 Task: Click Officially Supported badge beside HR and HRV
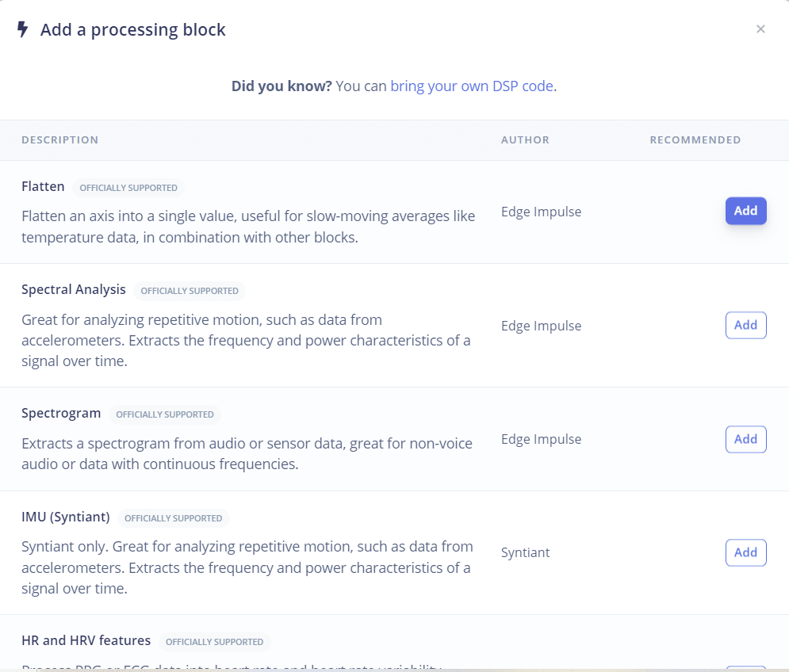(215, 642)
